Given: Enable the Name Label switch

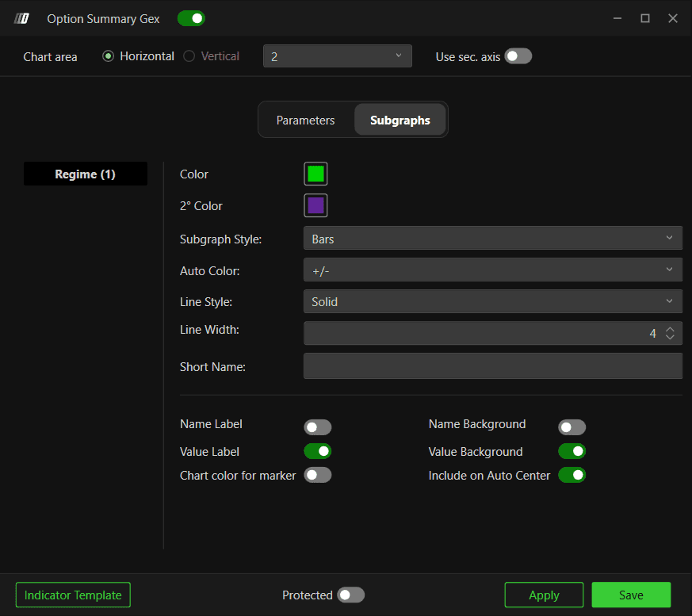Looking at the screenshot, I should point(318,427).
